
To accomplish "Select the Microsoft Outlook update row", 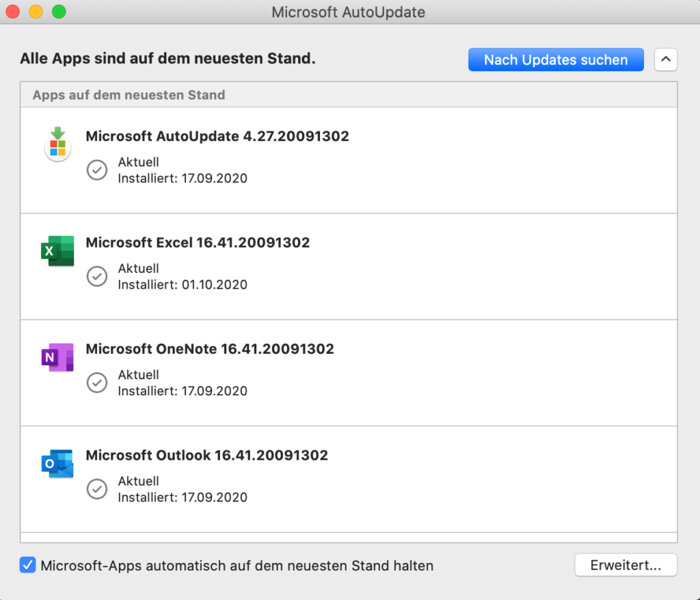I will tap(206, 455).
